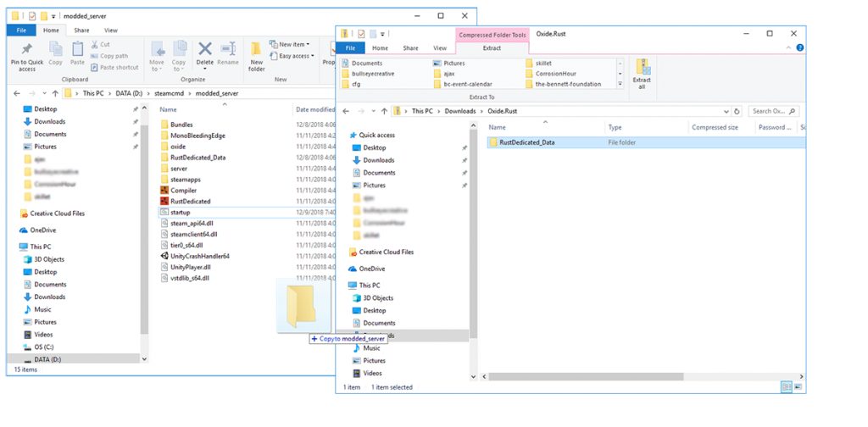The image size is (868, 427).
Task: Select DATA (D:) drive in sidebar
Action: [x=42, y=359]
